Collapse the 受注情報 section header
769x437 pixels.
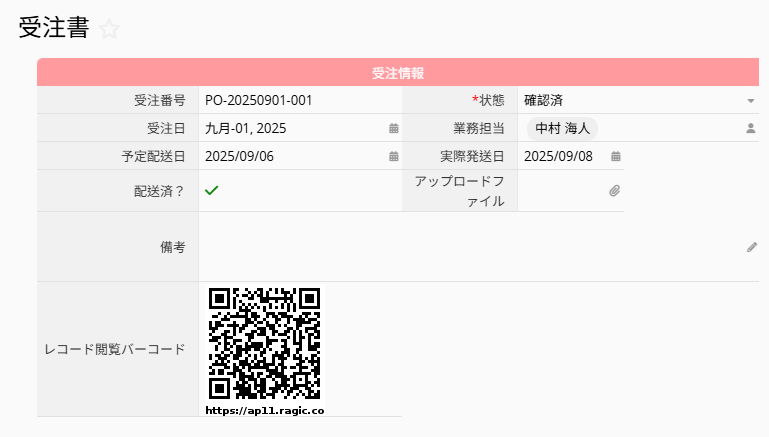[398, 73]
